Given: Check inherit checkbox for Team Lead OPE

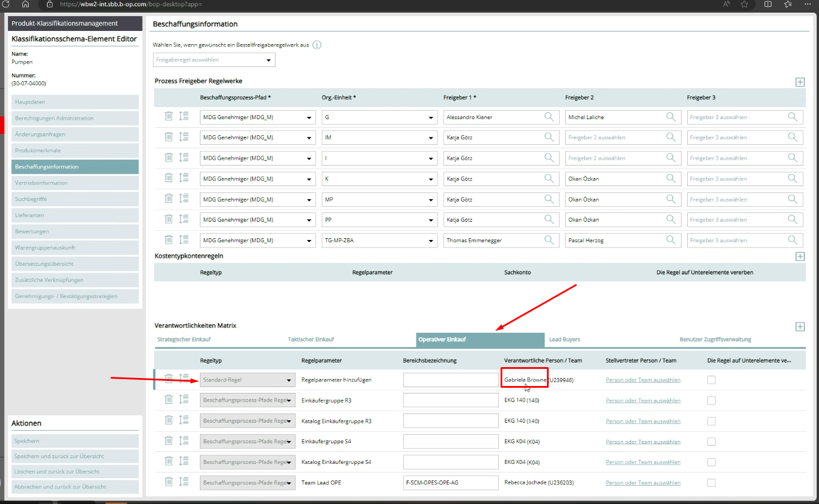Looking at the screenshot, I should point(711,483).
